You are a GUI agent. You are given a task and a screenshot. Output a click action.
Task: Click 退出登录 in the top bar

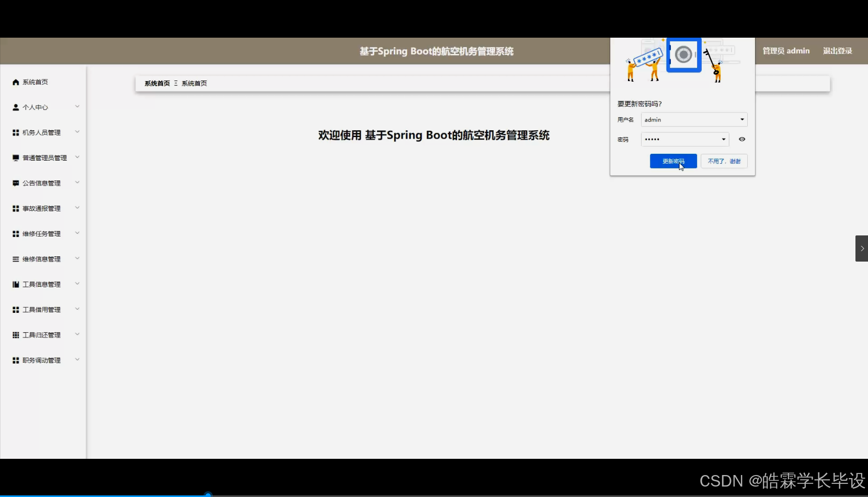[837, 51]
